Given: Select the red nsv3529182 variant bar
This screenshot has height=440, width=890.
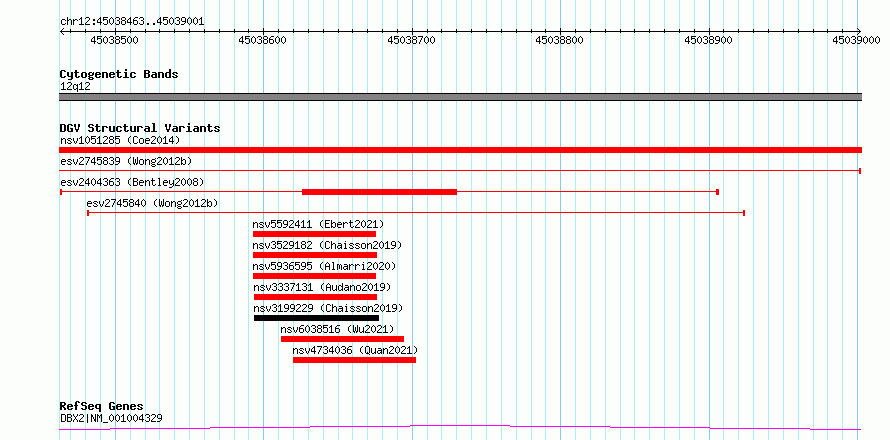Looking at the screenshot, I should (x=315, y=255).
